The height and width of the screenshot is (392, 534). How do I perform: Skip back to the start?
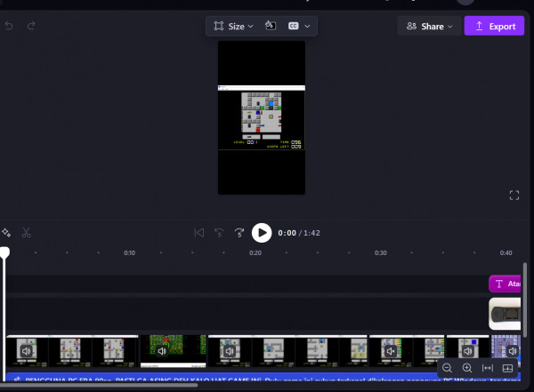[x=198, y=233]
